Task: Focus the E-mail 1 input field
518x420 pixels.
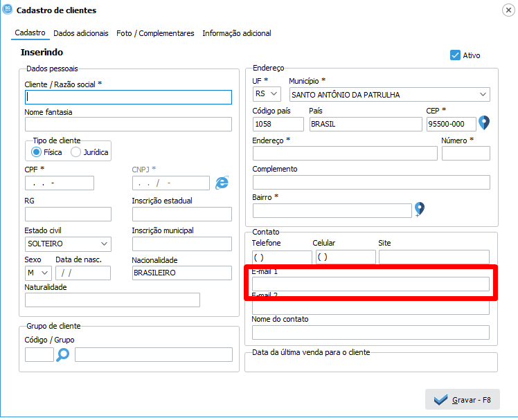Action: [370, 284]
